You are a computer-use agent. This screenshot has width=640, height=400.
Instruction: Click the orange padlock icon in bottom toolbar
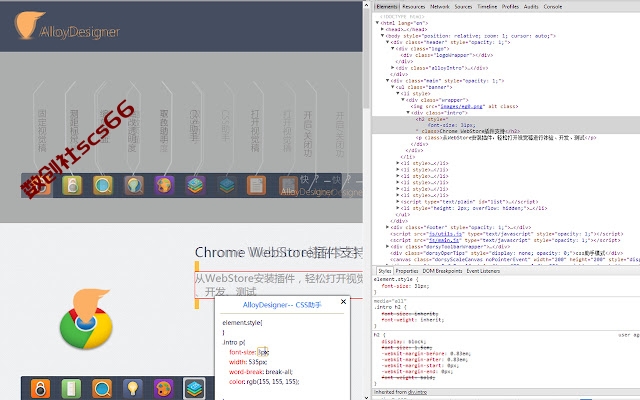(x=40, y=388)
